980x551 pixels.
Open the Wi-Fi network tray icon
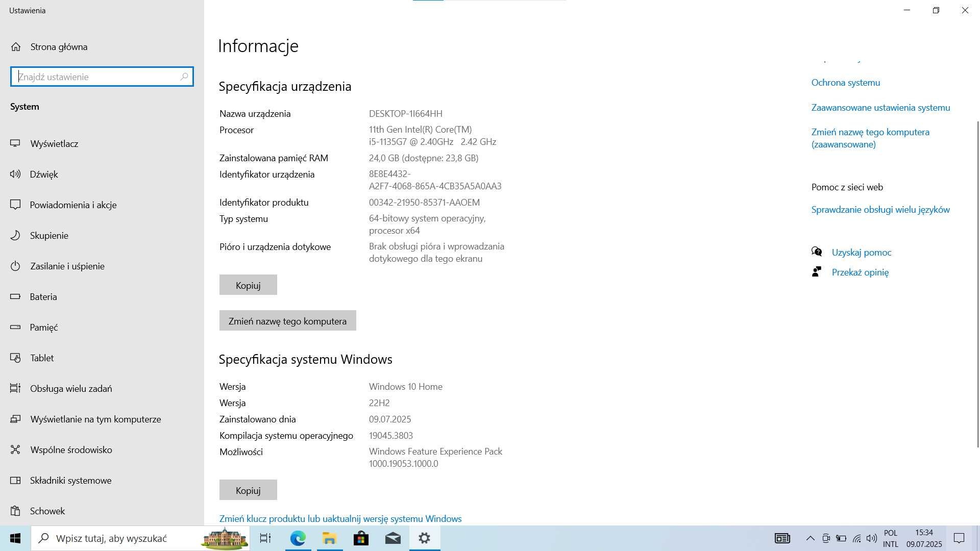(x=856, y=538)
